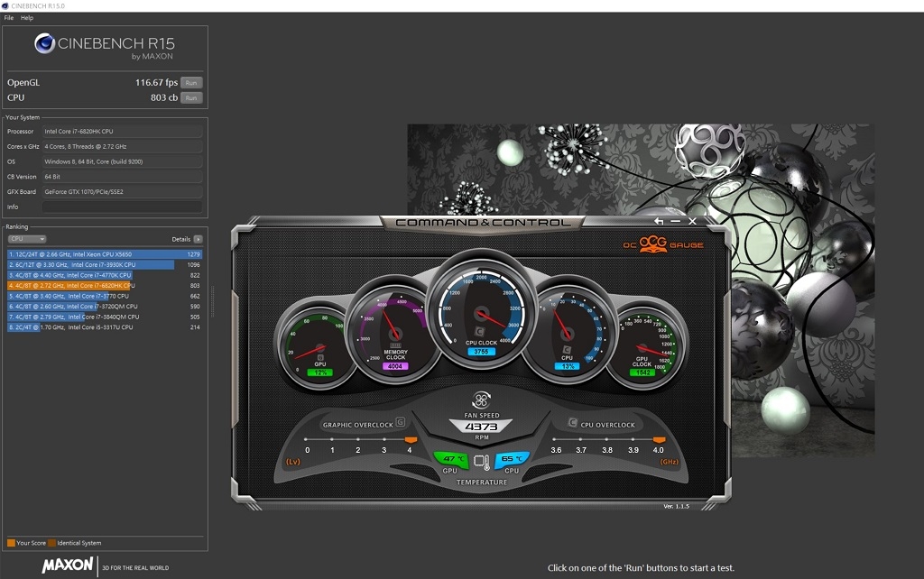Click the fan speed 4373 RPM readout
The image size is (924, 579).
(482, 427)
